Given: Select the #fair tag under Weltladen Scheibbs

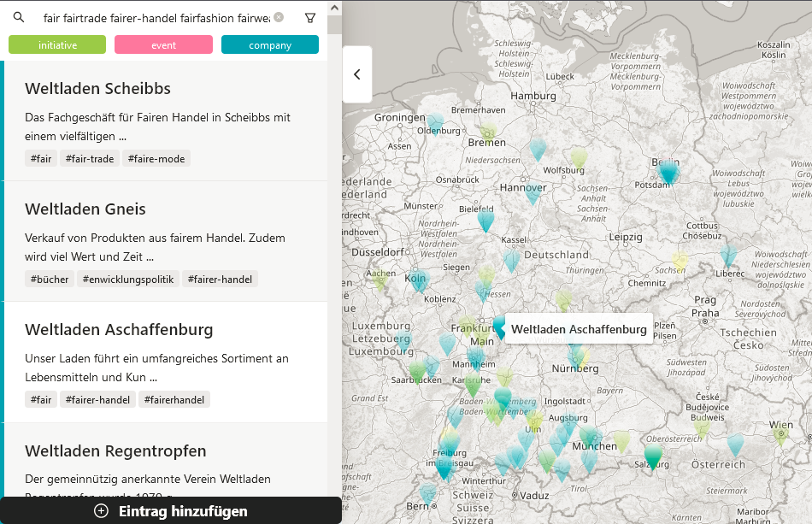Looking at the screenshot, I should click(41, 158).
